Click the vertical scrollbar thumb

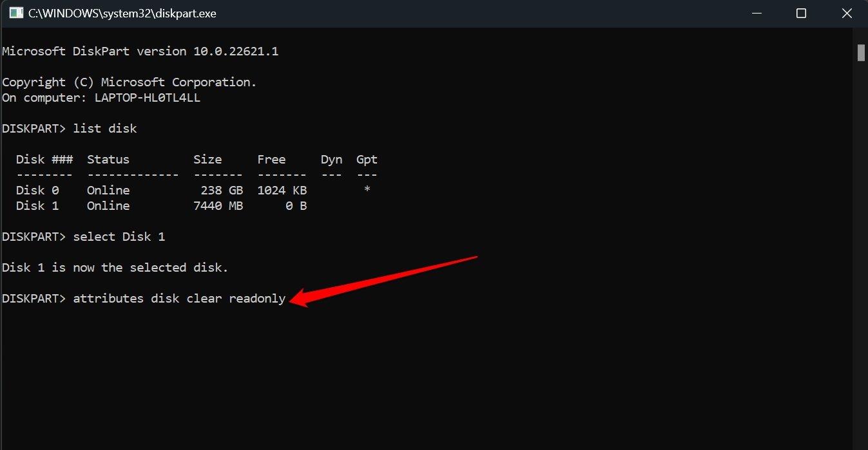[861, 52]
